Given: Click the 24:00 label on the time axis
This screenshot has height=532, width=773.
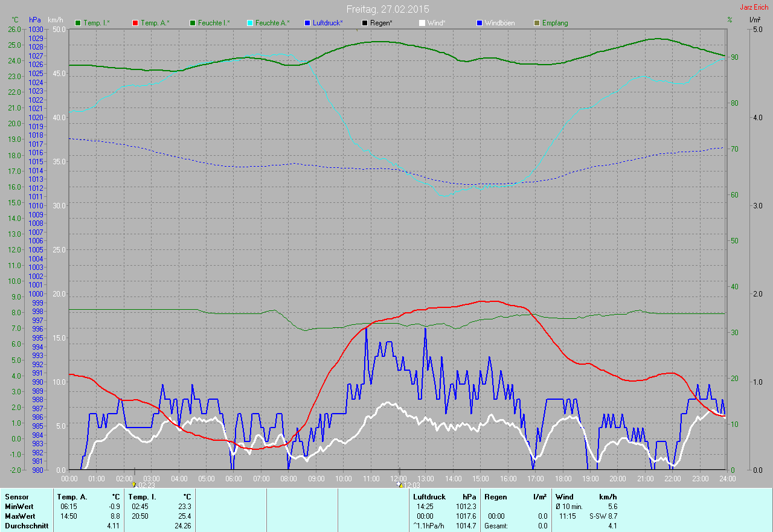Looking at the screenshot, I should click(727, 478).
